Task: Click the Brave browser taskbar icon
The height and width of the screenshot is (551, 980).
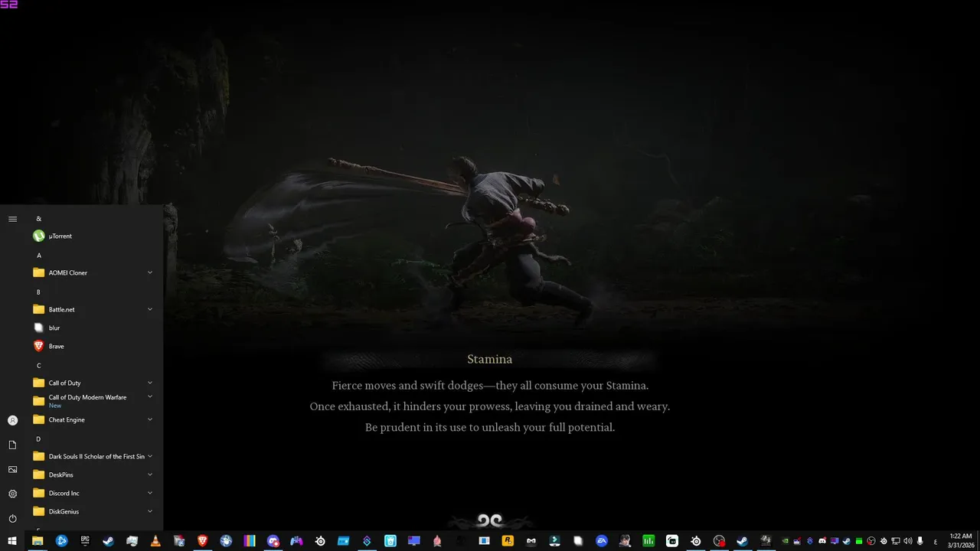Action: [202, 541]
